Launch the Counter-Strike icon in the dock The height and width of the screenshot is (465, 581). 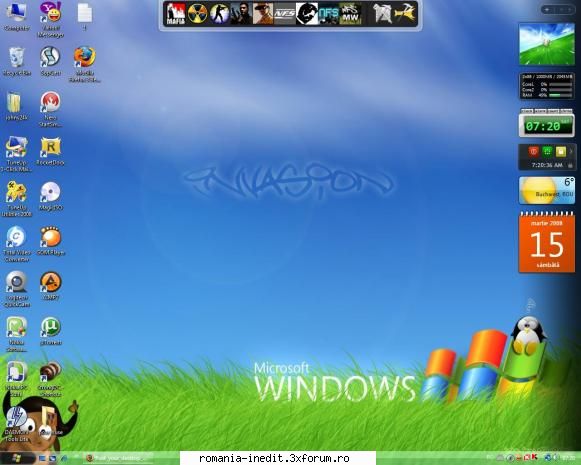coord(219,14)
